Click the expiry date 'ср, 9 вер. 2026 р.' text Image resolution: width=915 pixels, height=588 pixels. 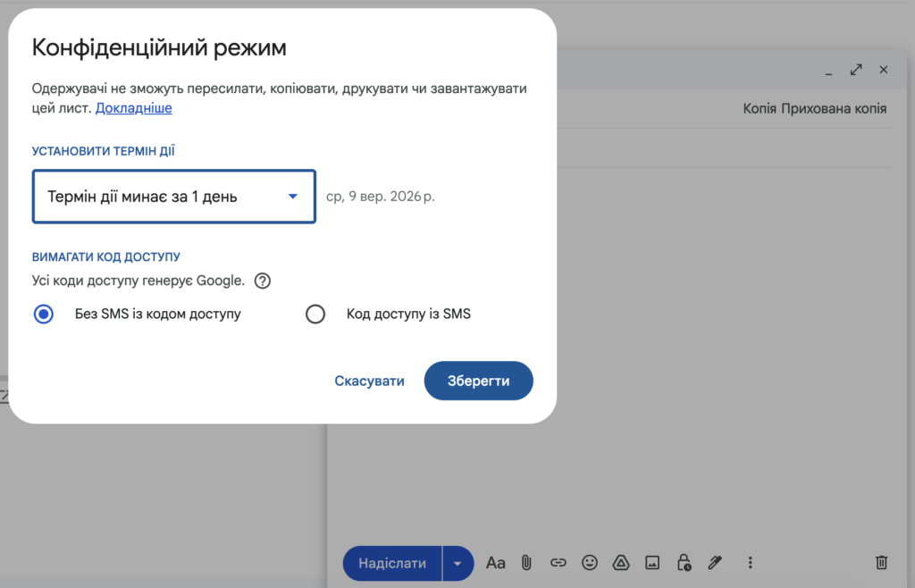tap(381, 197)
